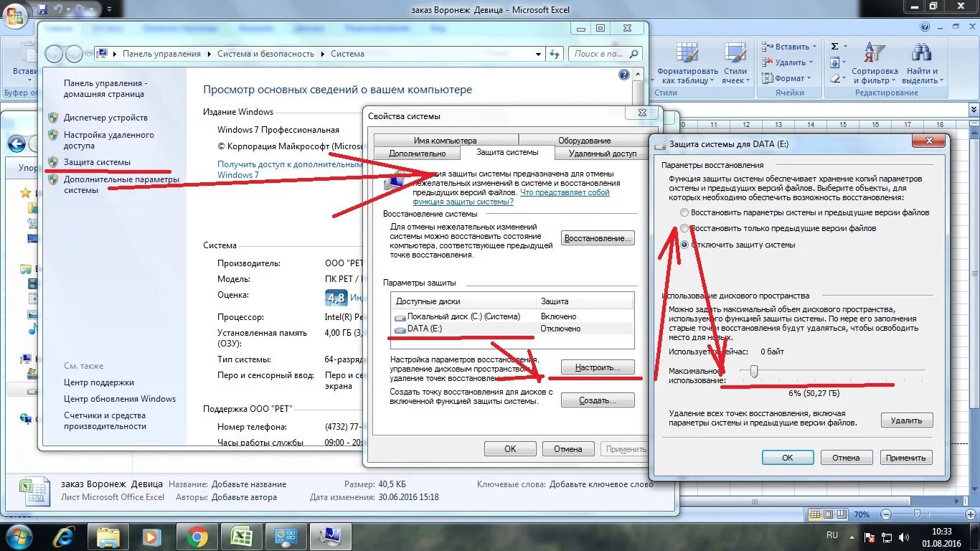The width and height of the screenshot is (980, 551).
Task: Switch to Hardware tab
Action: [x=584, y=141]
